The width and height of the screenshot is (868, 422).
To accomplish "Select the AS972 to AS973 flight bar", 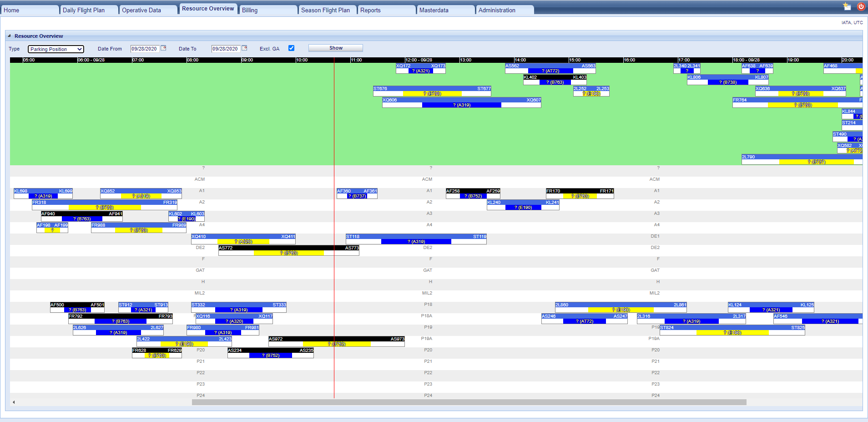I will [x=337, y=341].
